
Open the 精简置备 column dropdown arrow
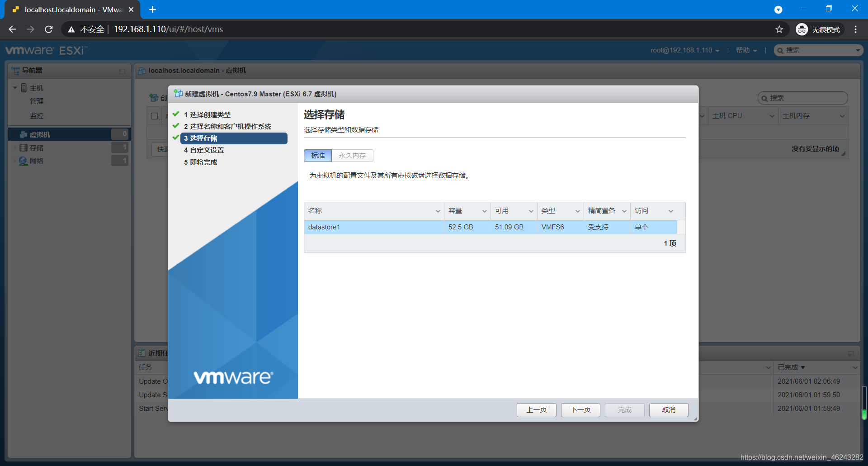coord(624,211)
